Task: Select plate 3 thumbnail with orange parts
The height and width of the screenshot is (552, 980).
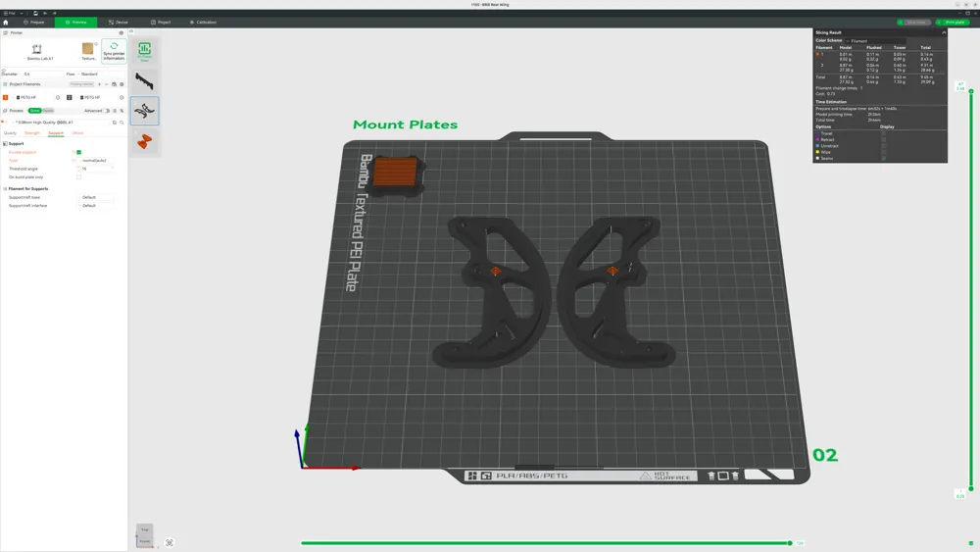Action: point(144,141)
